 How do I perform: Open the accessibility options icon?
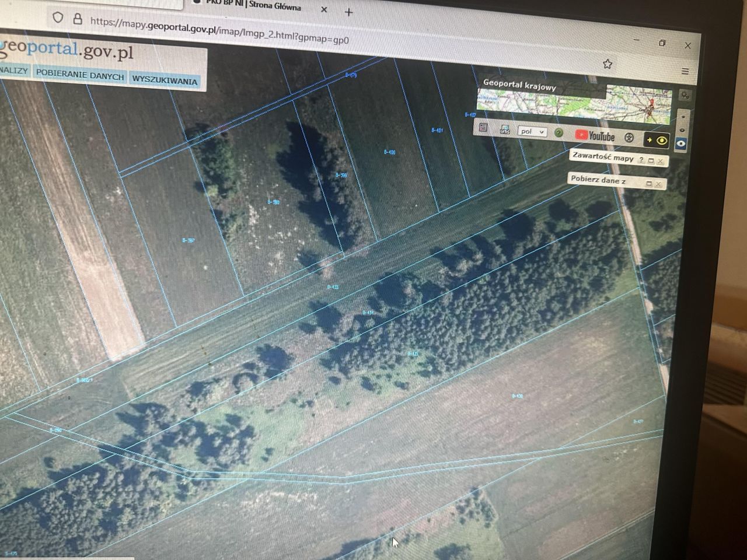pos(629,138)
